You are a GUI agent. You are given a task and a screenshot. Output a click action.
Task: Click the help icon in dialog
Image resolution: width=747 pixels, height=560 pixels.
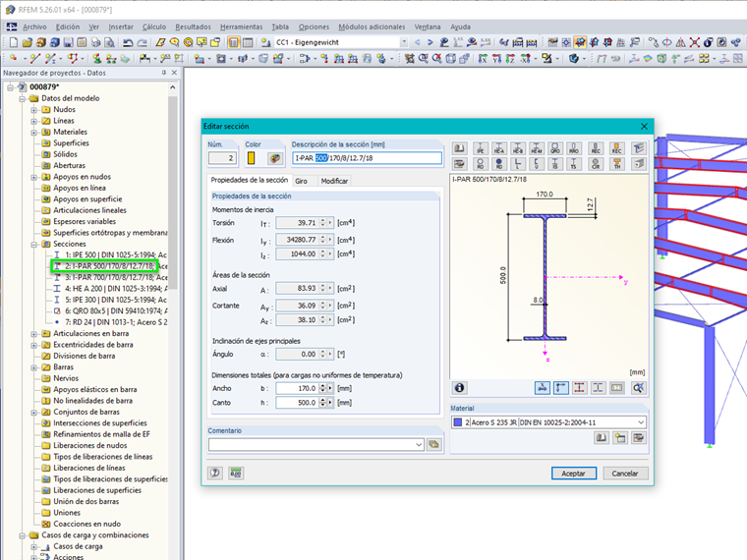(x=215, y=473)
